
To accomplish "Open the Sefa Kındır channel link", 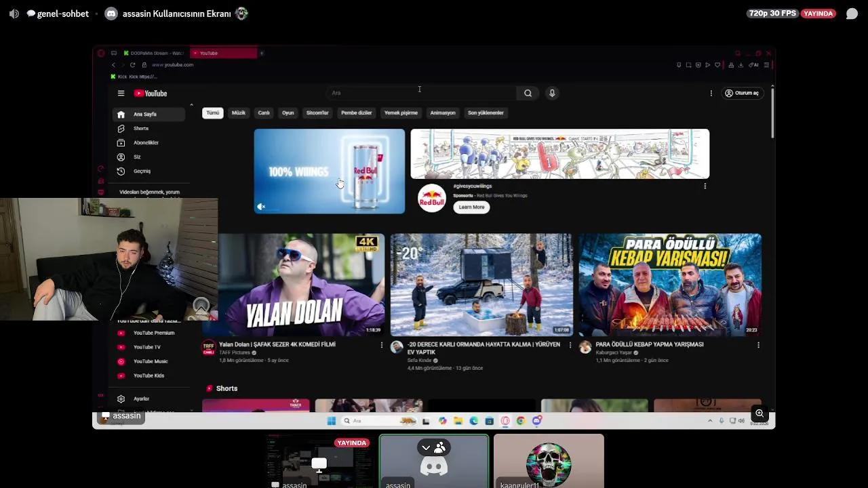I will 419,361.
